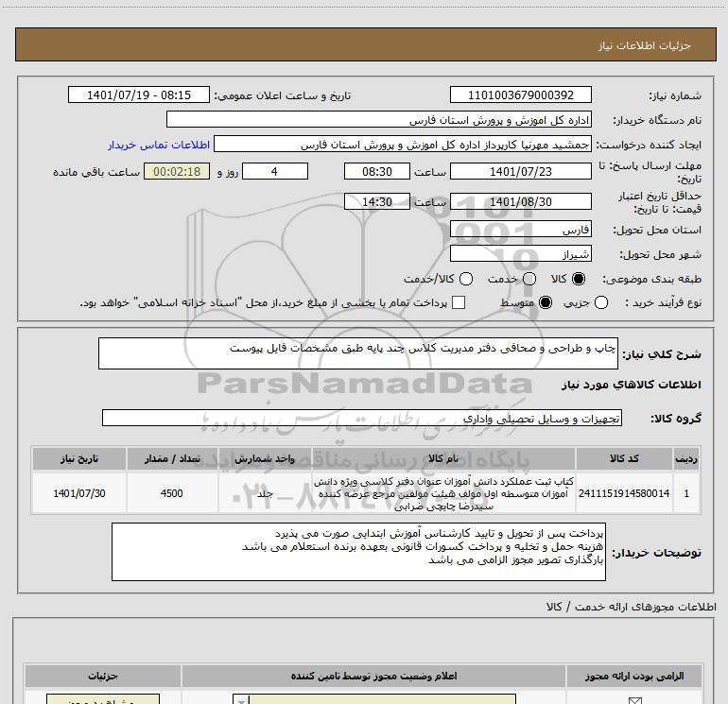The width and height of the screenshot is (728, 704).
Task: Toggle the الزامی بودن ارائه مجوز checkbox
Action: pyautogui.click(x=634, y=700)
